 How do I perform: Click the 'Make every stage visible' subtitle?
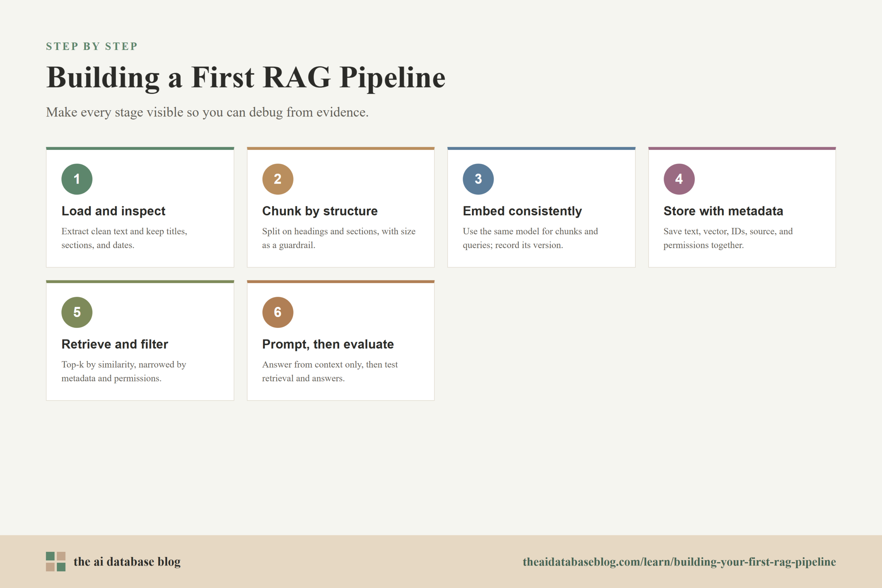point(207,112)
